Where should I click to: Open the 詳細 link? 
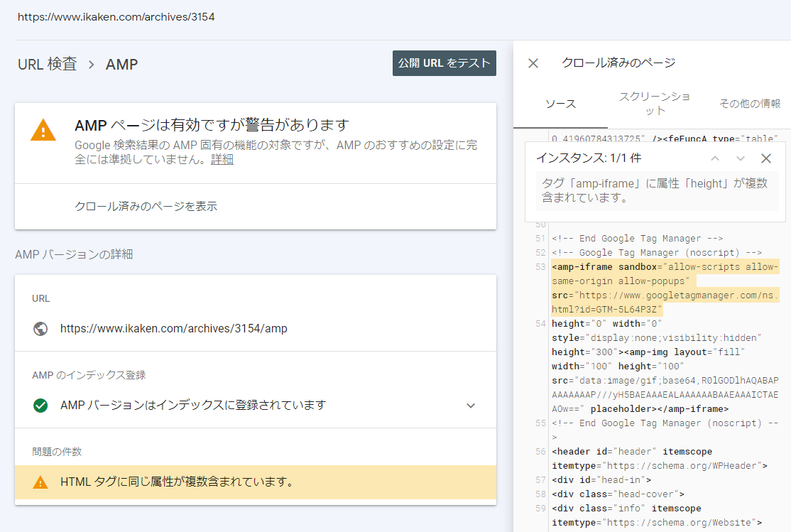click(222, 160)
